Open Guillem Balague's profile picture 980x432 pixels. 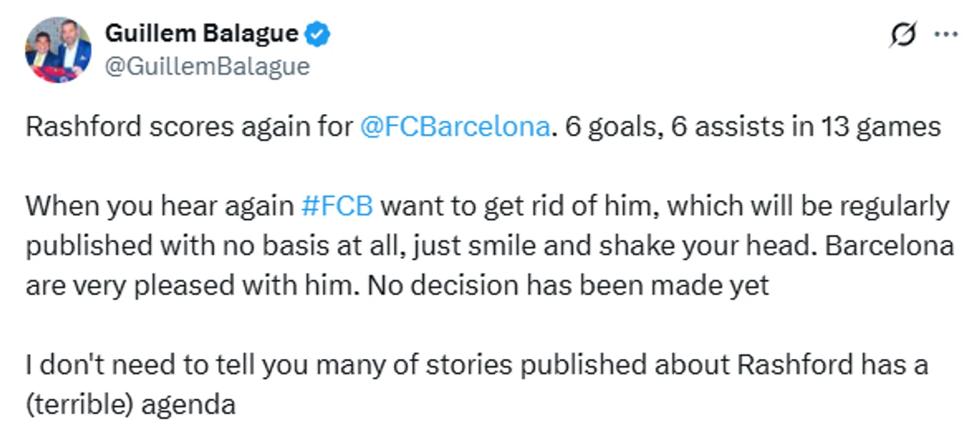[x=58, y=50]
